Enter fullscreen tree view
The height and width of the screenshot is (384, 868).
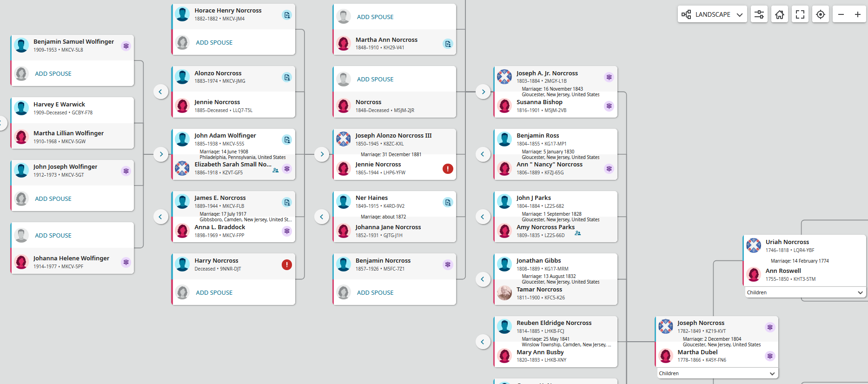click(800, 14)
